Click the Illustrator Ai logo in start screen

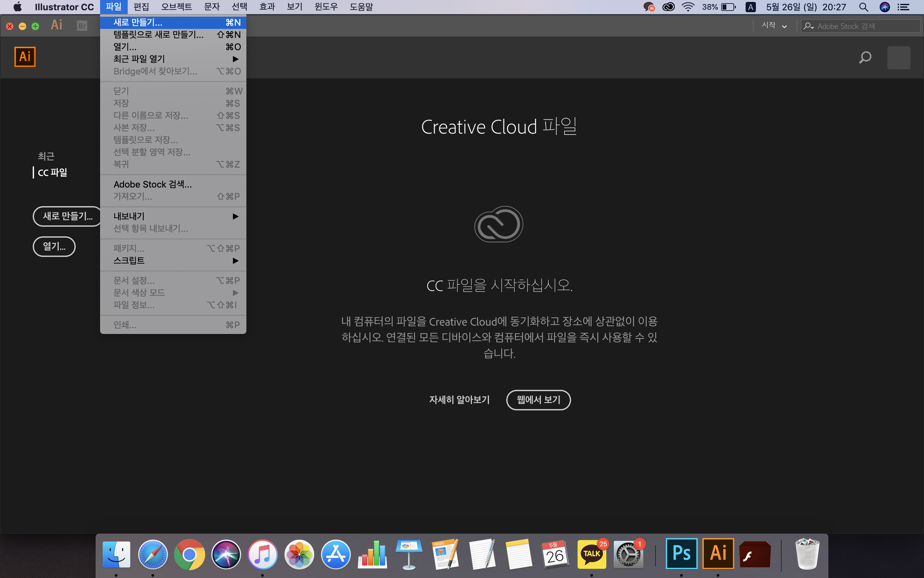[25, 57]
